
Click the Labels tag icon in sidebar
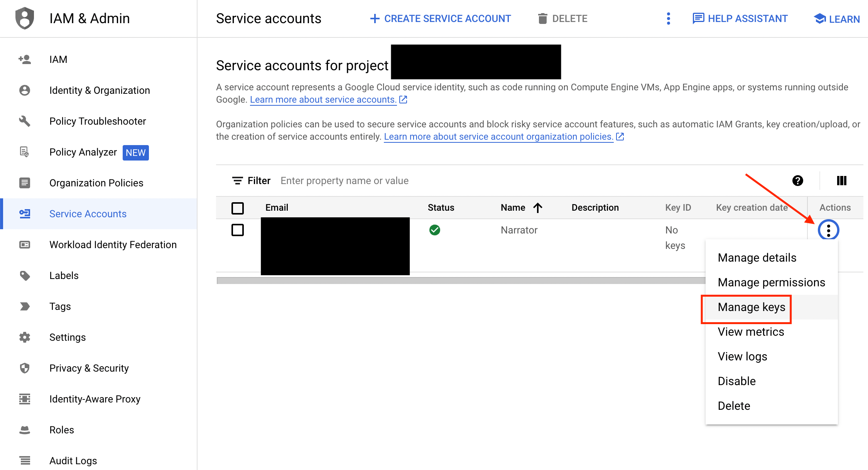25,276
